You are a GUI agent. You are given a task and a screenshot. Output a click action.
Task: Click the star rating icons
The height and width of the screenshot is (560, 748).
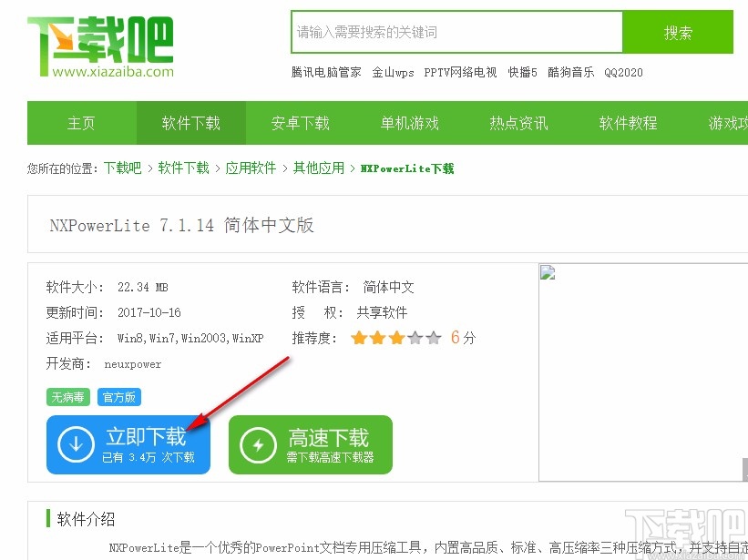[396, 338]
